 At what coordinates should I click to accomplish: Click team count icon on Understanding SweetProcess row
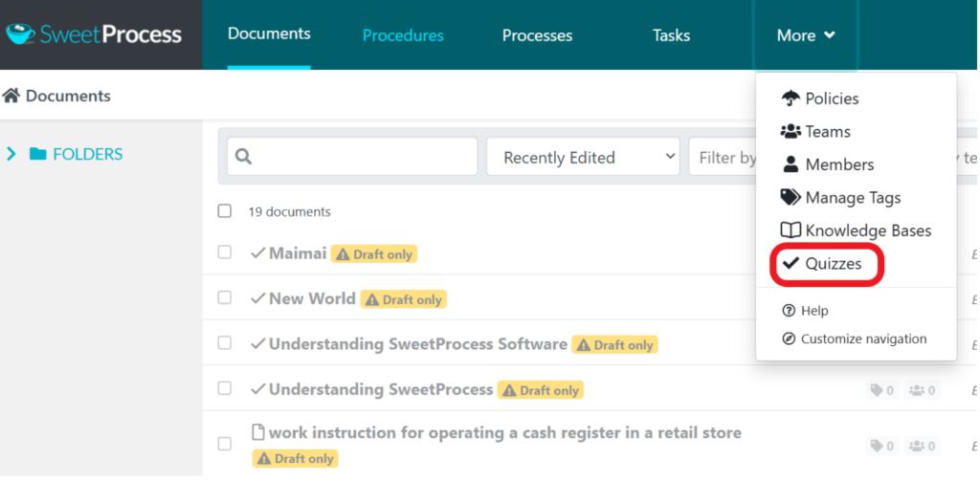[x=916, y=391]
